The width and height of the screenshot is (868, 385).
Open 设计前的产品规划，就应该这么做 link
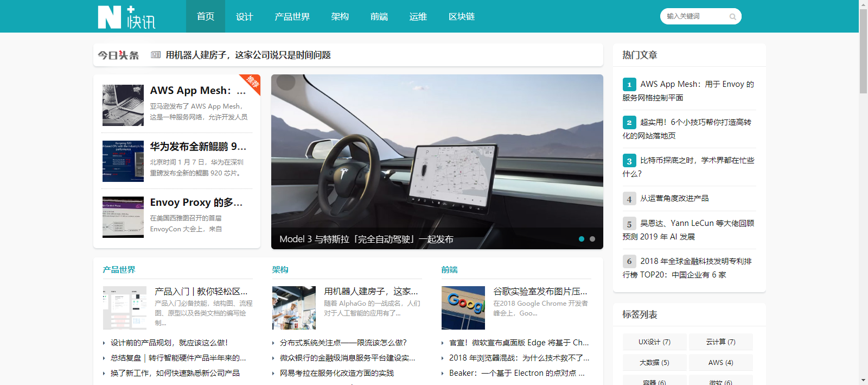coord(169,343)
